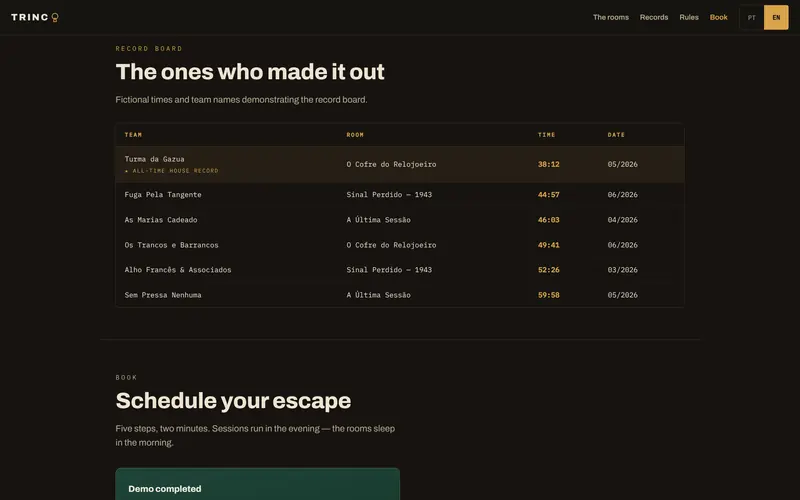Select the Turma da Gazua team
The height and width of the screenshot is (500, 800).
click(155, 159)
